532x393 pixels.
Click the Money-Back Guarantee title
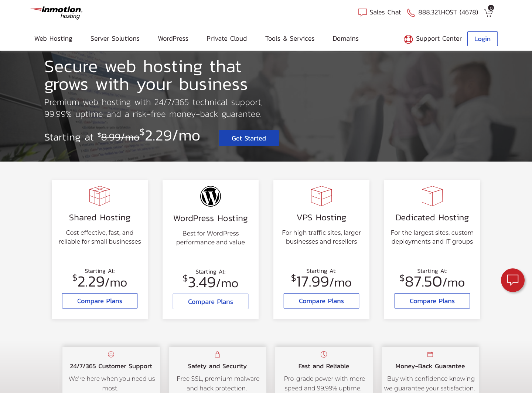pos(430,366)
